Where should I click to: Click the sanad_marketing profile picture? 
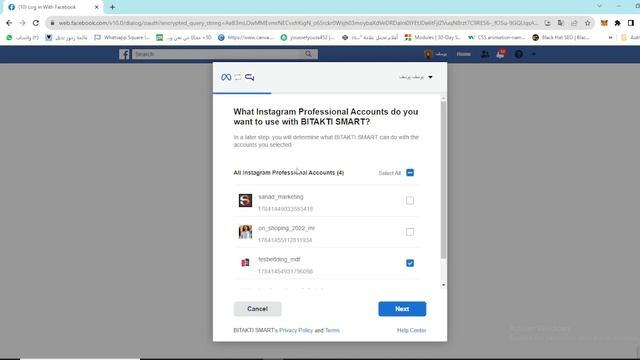(245, 200)
